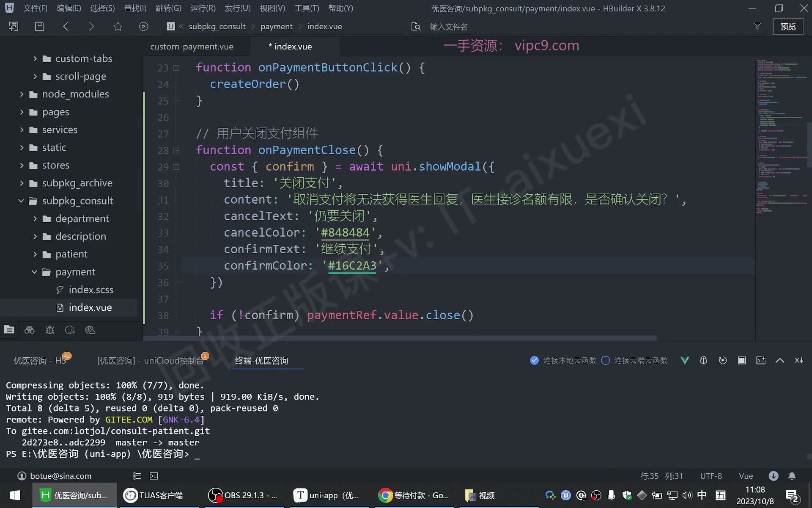Expand the services folder
This screenshot has height=508, width=812.
(22, 130)
